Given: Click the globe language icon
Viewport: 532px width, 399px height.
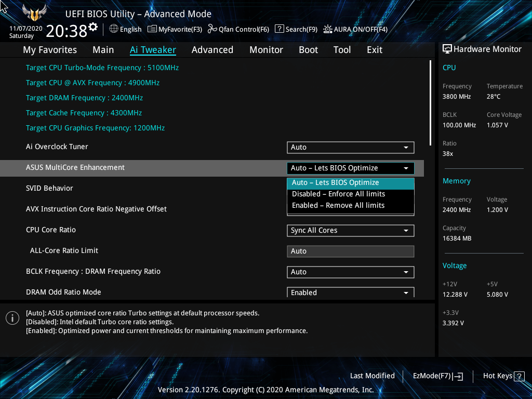Looking at the screenshot, I should point(114,29).
